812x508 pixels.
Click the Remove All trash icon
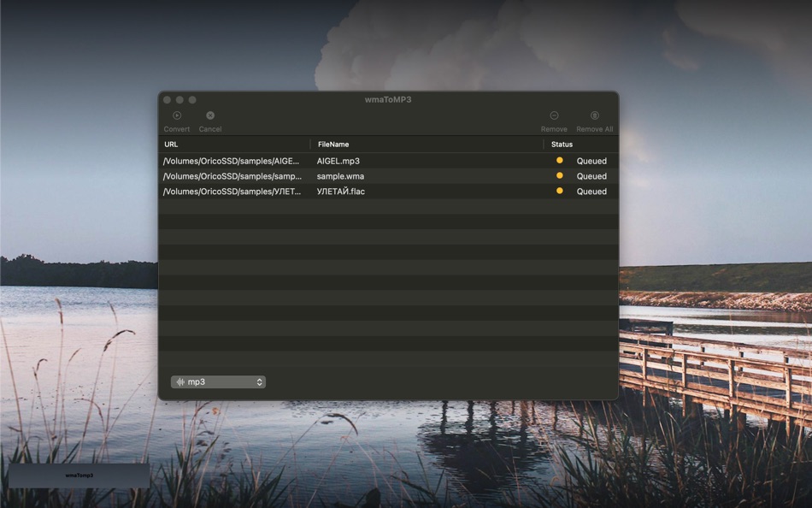(595, 115)
